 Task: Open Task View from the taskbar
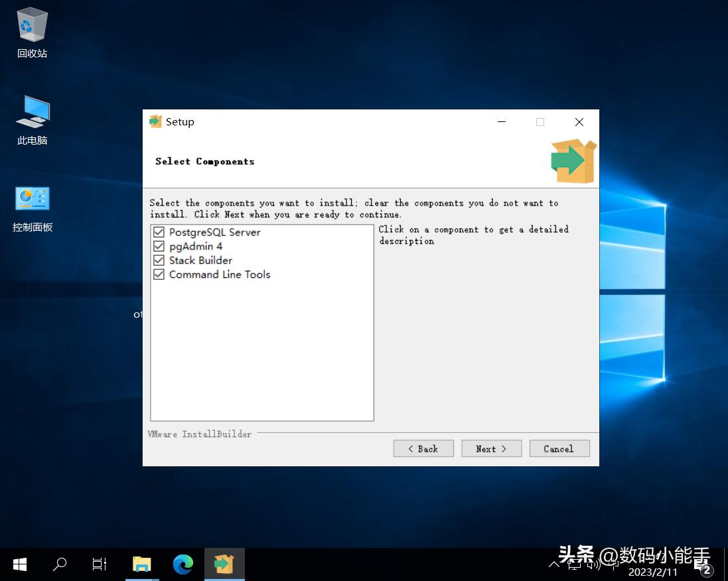pyautogui.click(x=100, y=564)
